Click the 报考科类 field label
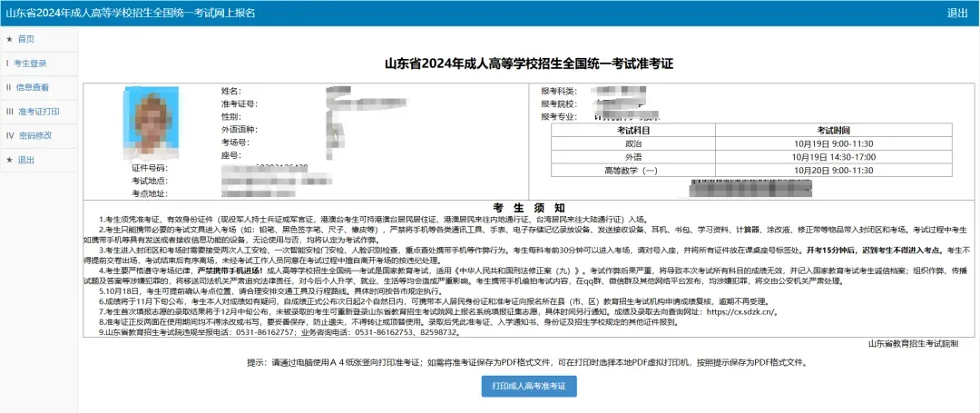This screenshot has width=980, height=413. pyautogui.click(x=559, y=91)
